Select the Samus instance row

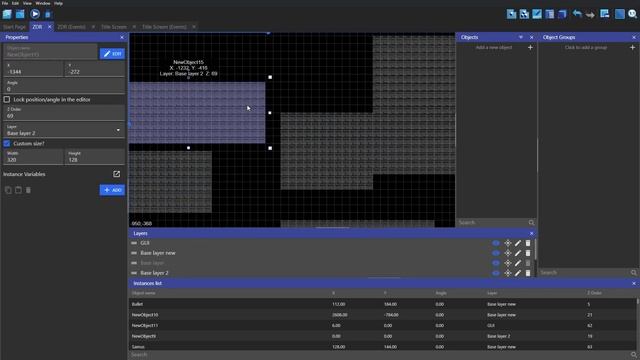(x=382, y=347)
